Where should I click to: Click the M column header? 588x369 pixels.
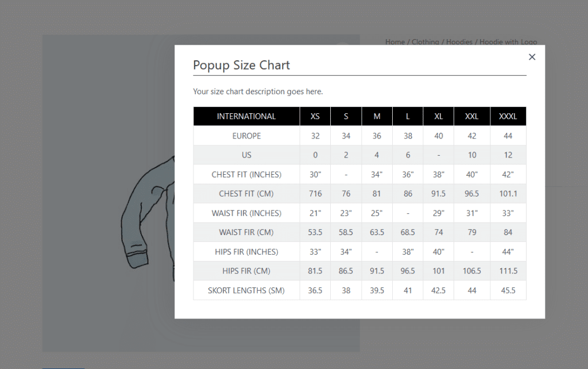(x=377, y=116)
